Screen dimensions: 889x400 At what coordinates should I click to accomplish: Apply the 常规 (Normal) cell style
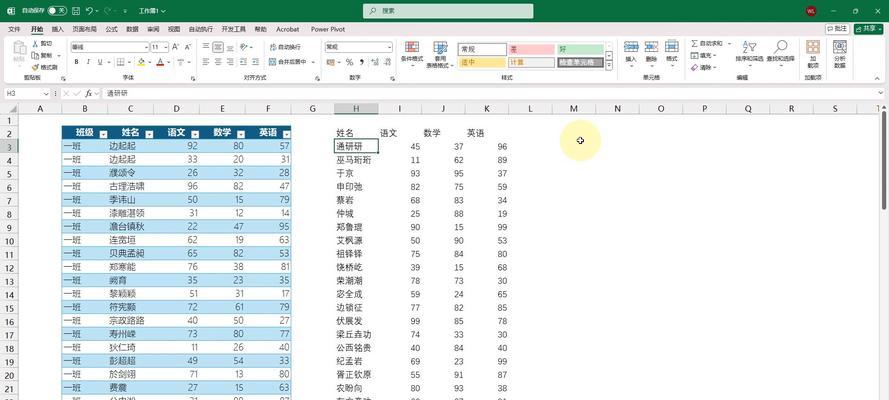(482, 50)
